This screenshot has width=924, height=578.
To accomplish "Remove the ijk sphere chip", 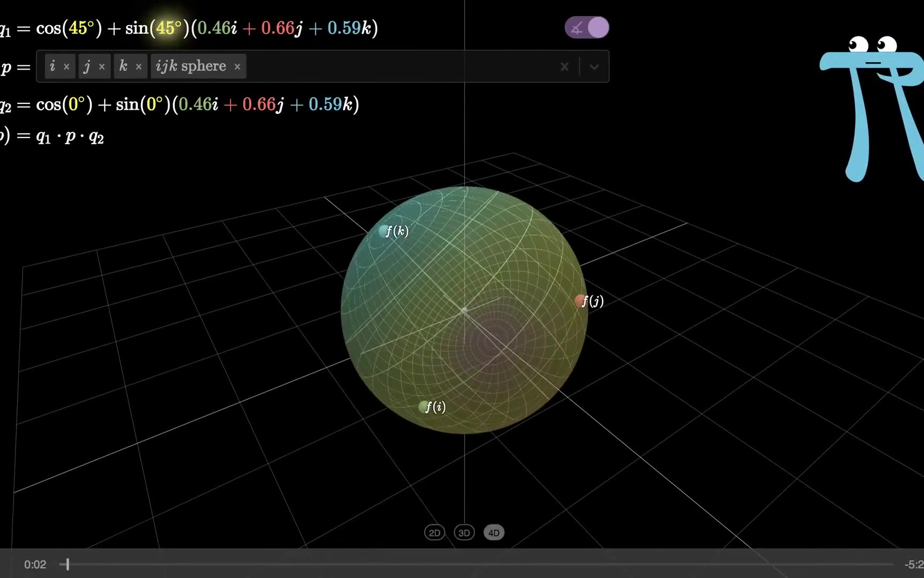I will (237, 67).
